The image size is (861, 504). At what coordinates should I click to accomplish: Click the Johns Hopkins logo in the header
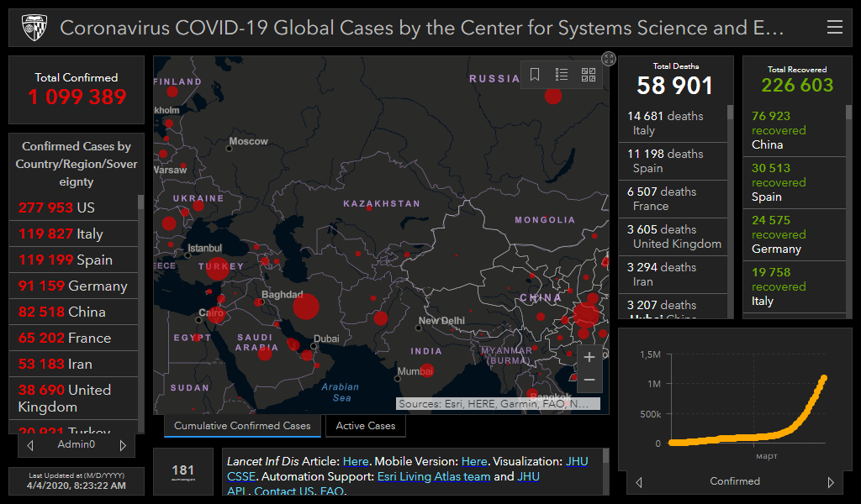(33, 28)
